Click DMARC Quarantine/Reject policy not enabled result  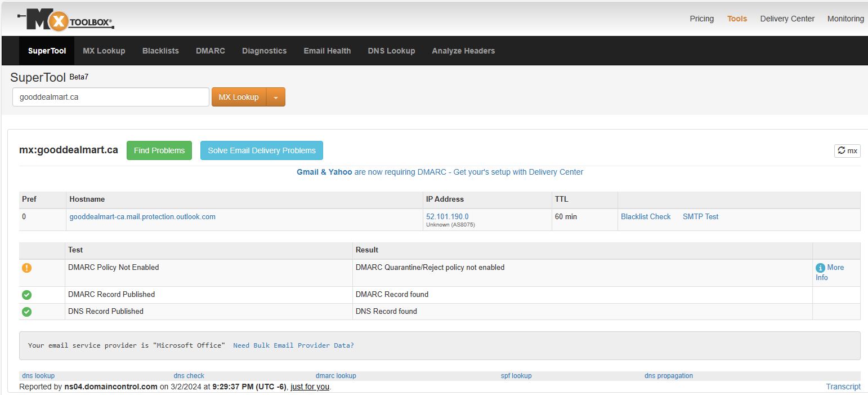[x=430, y=268]
